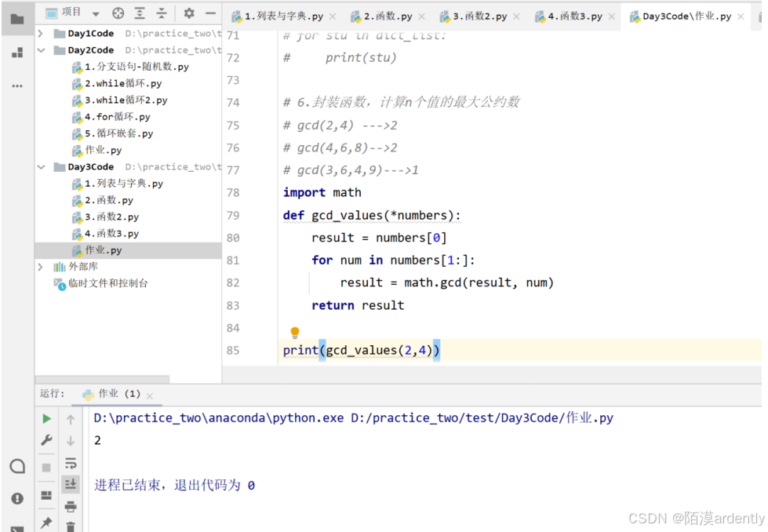Collapse the Day2Code folder
768x532 pixels.
(41, 50)
